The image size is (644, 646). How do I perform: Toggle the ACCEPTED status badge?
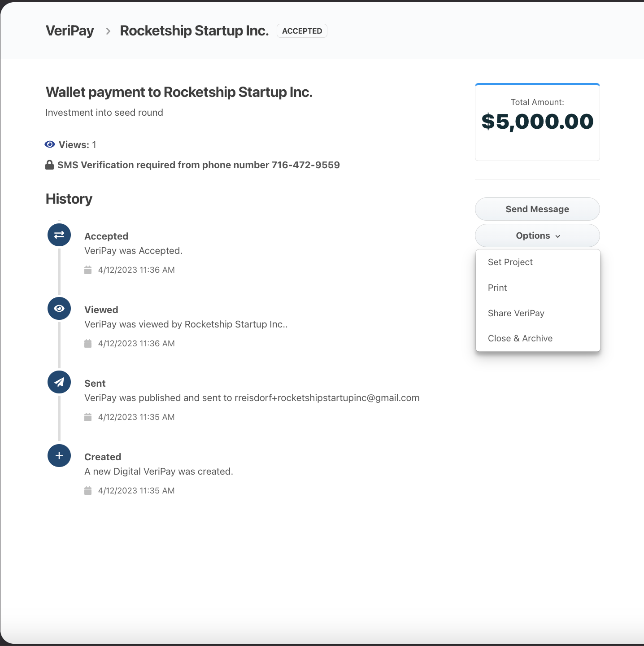301,31
